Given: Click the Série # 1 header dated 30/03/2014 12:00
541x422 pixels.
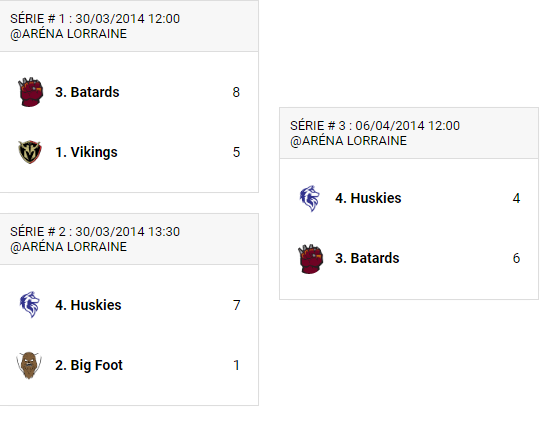Looking at the screenshot, I should (129, 26).
